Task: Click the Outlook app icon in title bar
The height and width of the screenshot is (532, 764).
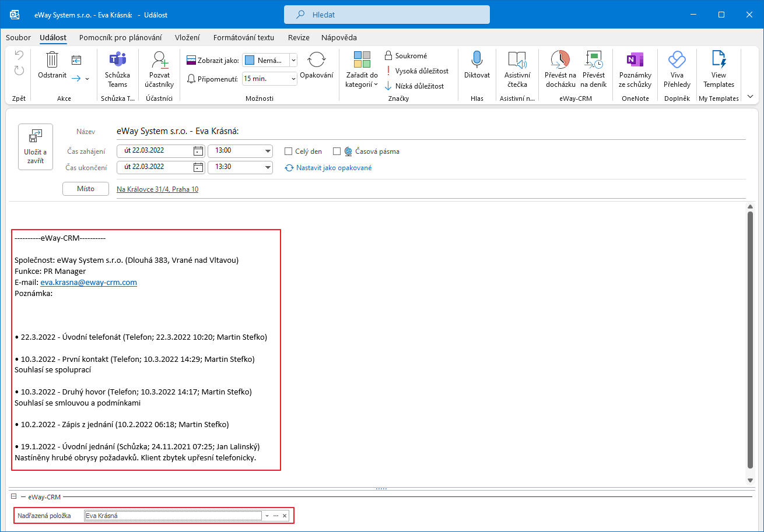Action: click(15, 15)
